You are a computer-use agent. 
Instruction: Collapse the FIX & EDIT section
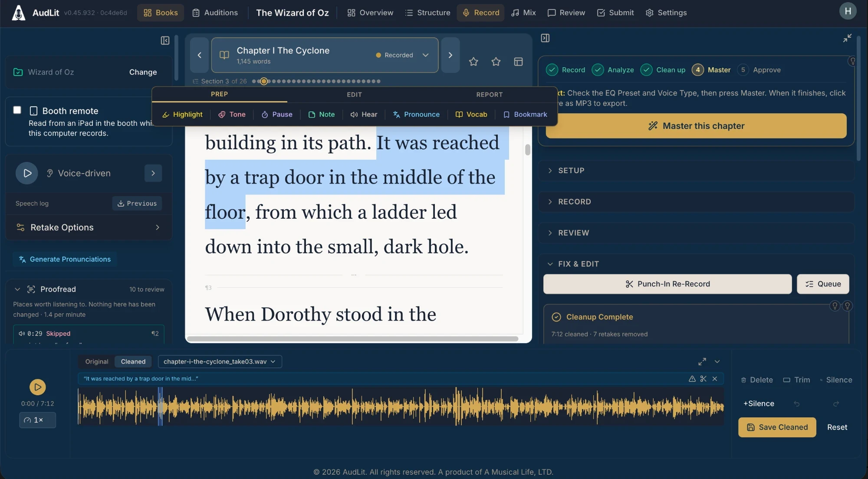click(696, 264)
